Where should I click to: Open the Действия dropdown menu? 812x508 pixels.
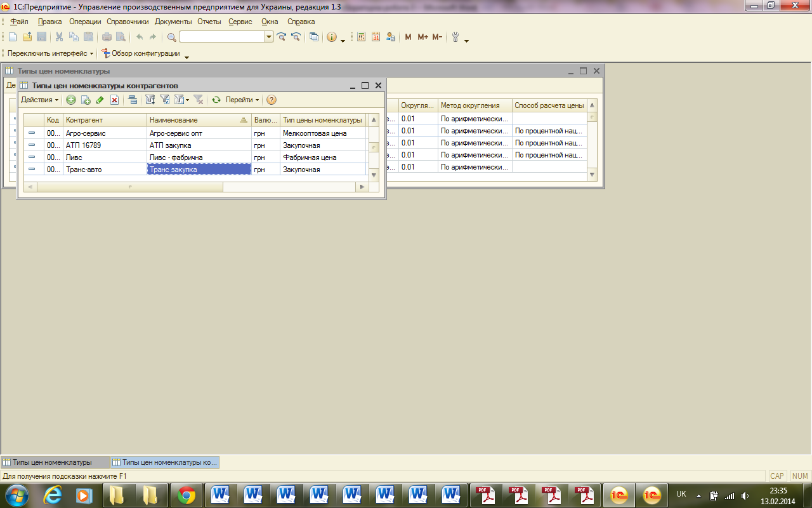tap(39, 100)
